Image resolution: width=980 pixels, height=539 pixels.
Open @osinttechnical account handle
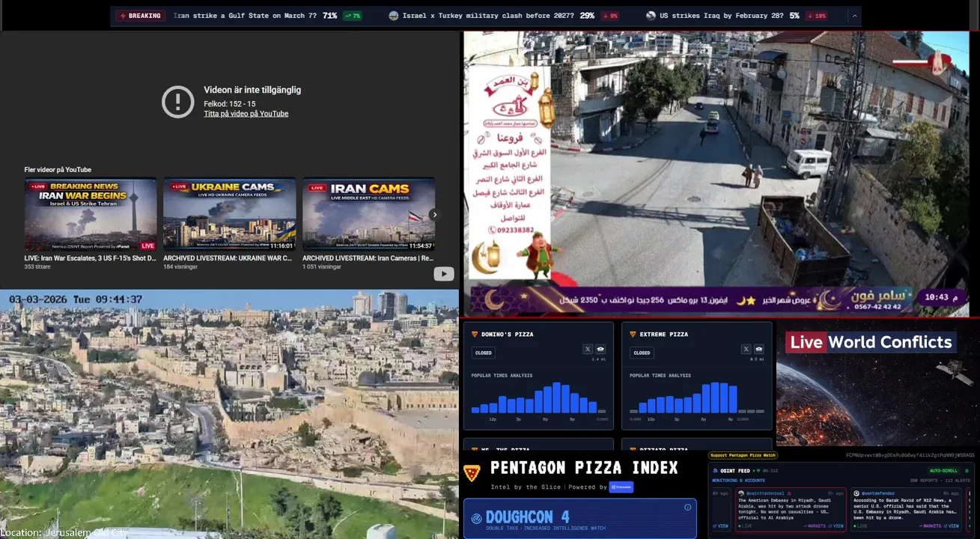click(x=765, y=493)
